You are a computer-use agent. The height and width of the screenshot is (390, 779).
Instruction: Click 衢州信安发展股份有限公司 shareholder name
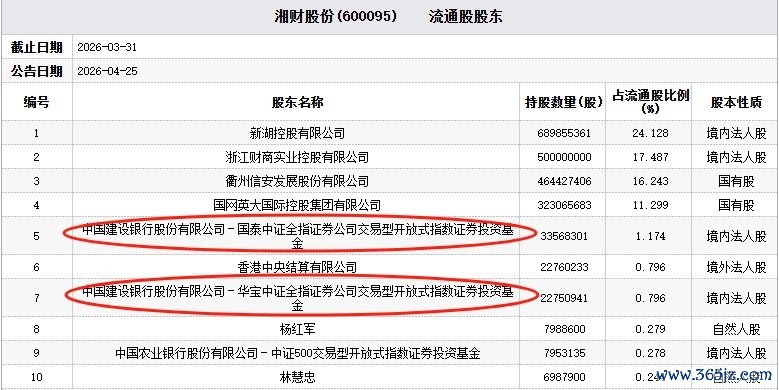tap(297, 181)
